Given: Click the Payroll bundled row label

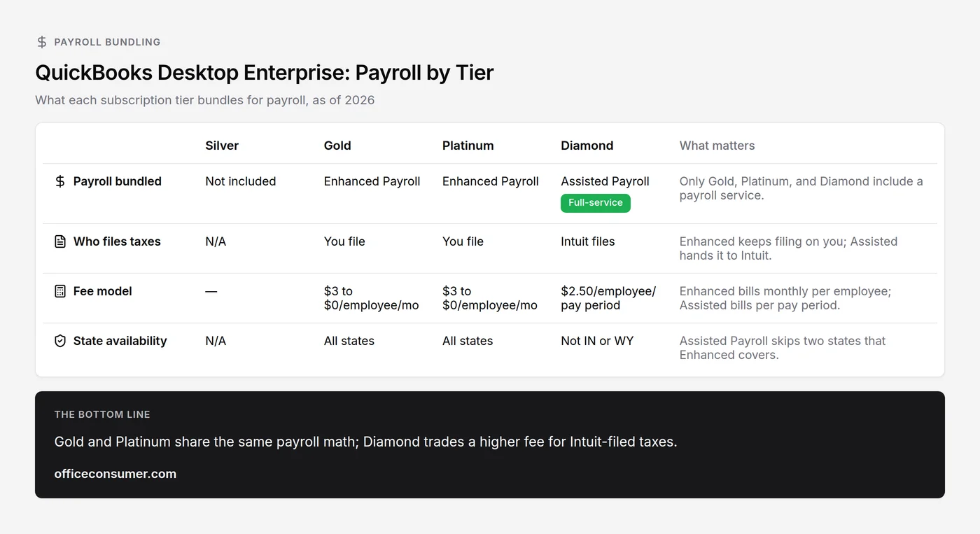Looking at the screenshot, I should pos(118,181).
